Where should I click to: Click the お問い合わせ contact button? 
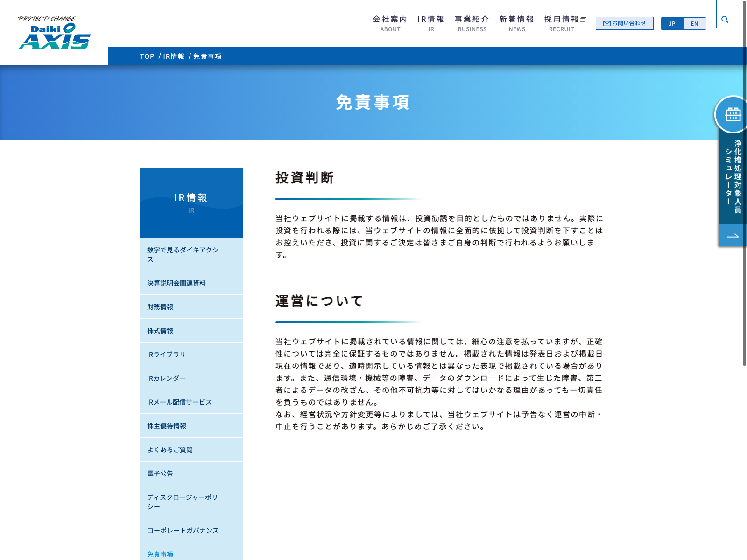(624, 23)
